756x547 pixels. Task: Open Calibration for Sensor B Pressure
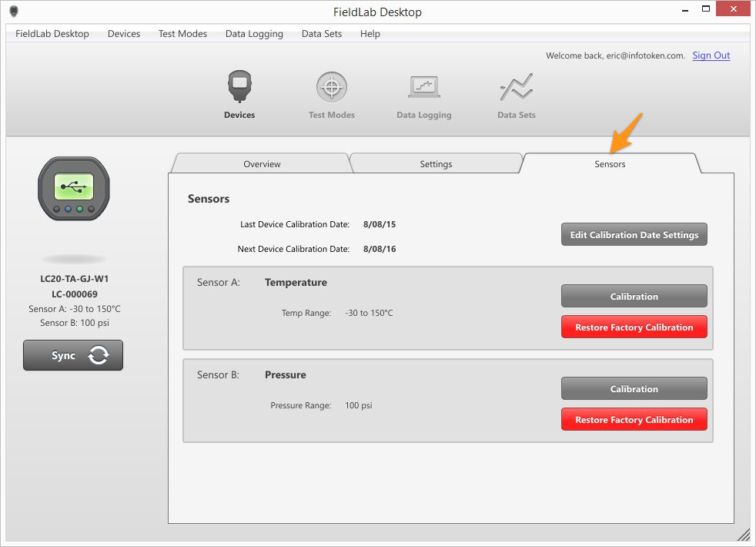pyautogui.click(x=634, y=388)
